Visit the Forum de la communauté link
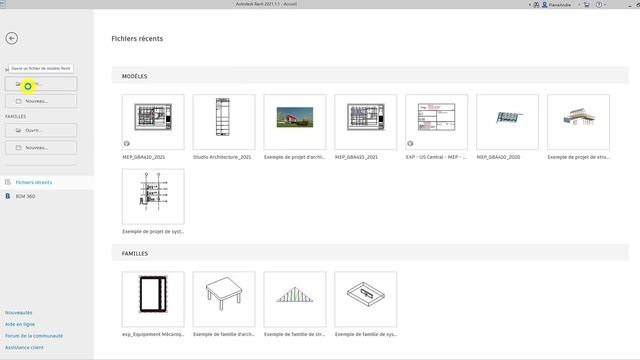 [34, 336]
